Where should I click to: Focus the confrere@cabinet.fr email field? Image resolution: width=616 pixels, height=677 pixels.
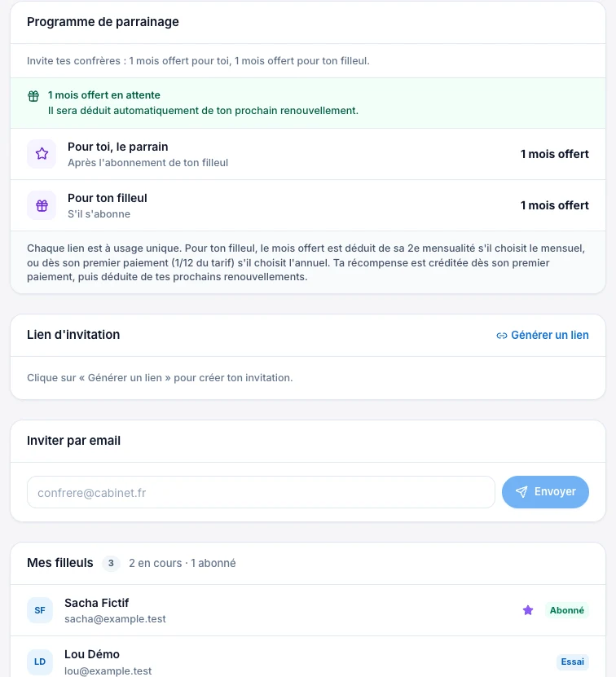261,492
